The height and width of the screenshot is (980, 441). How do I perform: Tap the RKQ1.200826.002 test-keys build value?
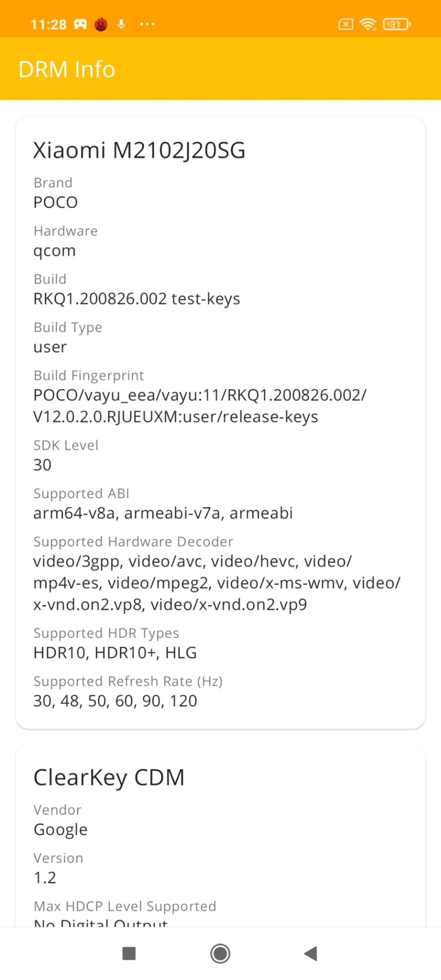pyautogui.click(x=137, y=299)
